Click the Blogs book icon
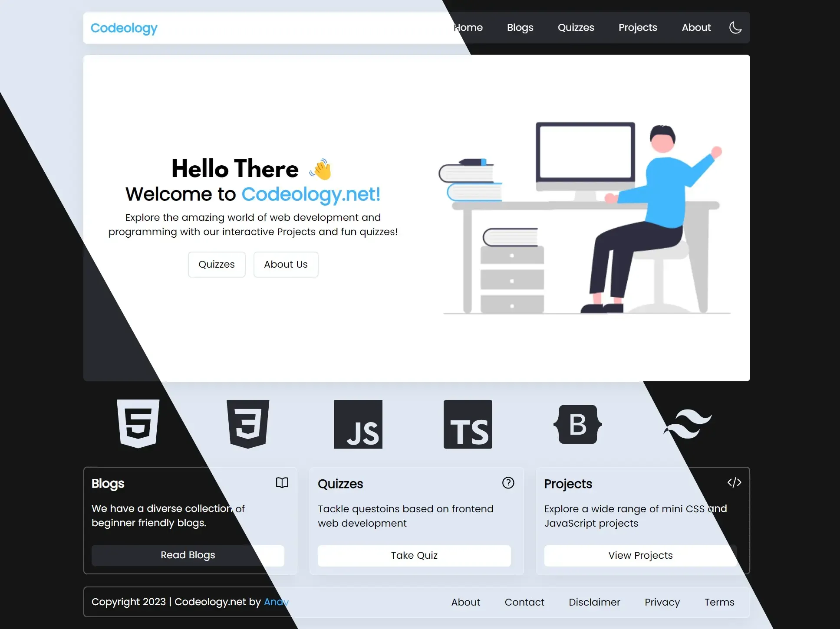The height and width of the screenshot is (629, 840). (282, 482)
